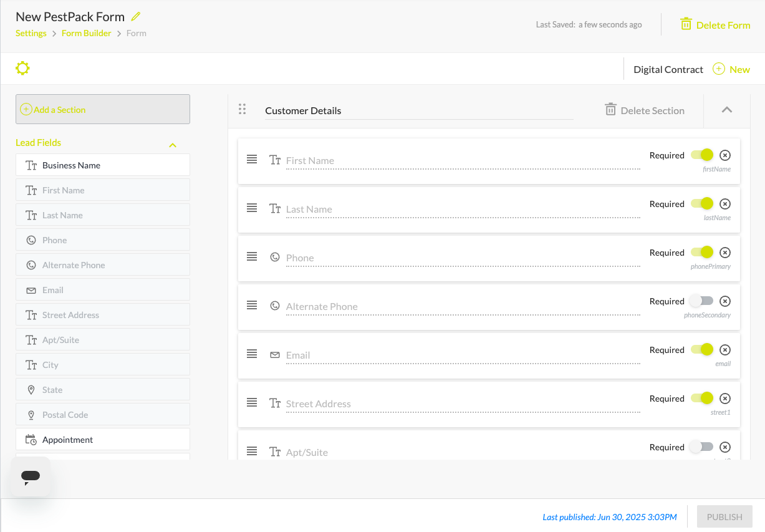Open form settings gear icon
The image size is (765, 532).
22,69
